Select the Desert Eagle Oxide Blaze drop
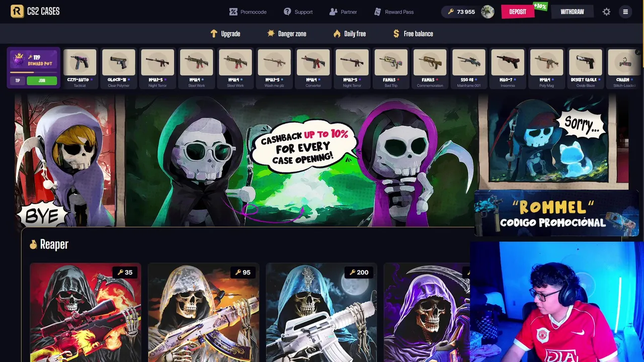The image size is (644, 362). (x=585, y=68)
